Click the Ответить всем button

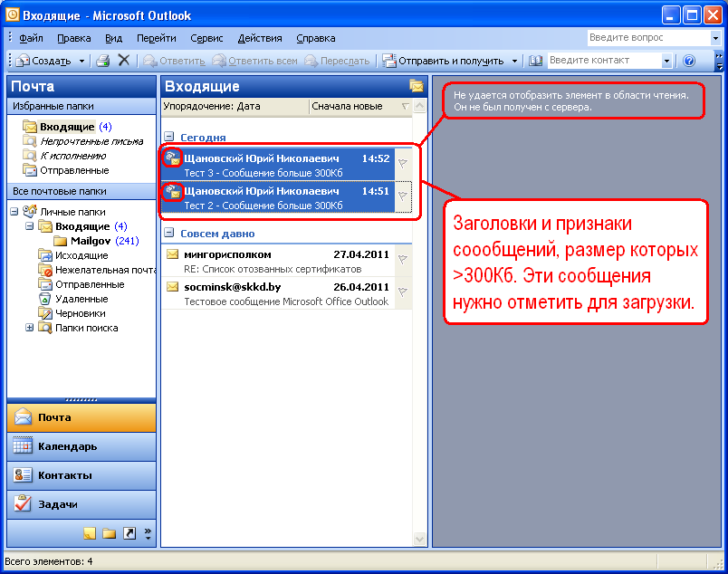tap(255, 61)
